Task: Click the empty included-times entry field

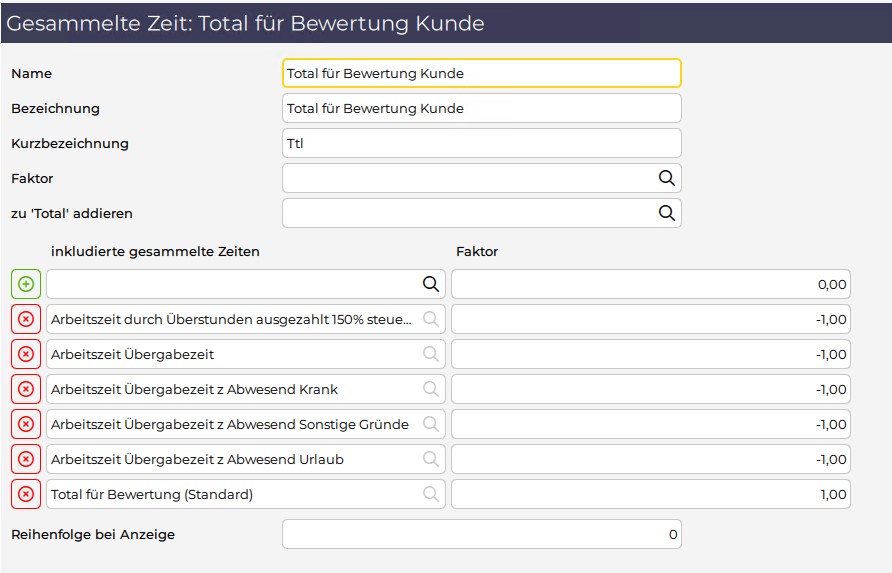Action: point(233,284)
